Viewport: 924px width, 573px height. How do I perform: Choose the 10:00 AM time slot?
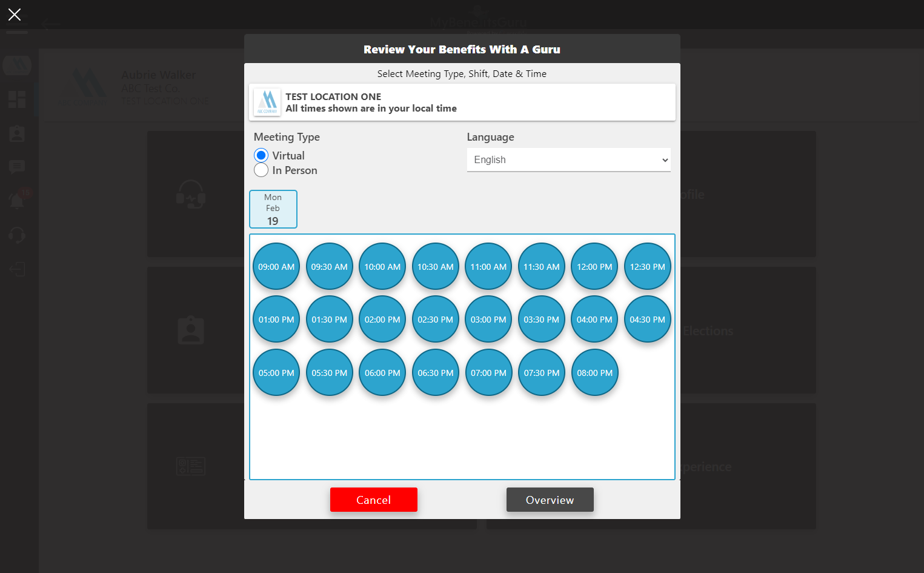click(x=382, y=267)
